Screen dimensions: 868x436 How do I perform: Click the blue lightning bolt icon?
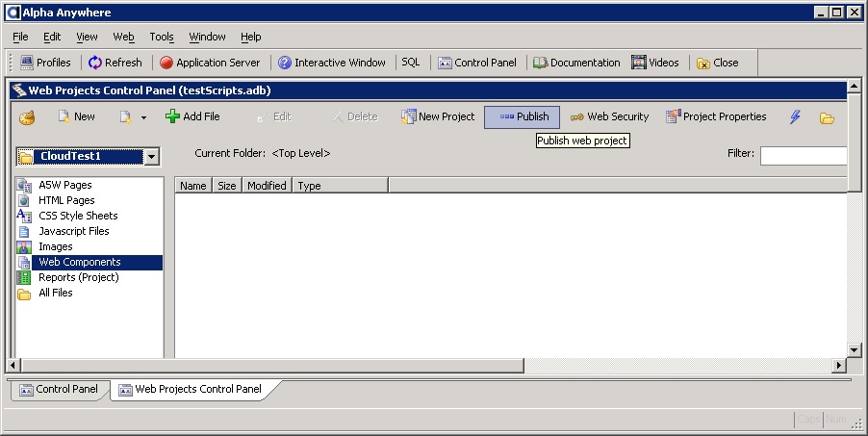point(795,116)
